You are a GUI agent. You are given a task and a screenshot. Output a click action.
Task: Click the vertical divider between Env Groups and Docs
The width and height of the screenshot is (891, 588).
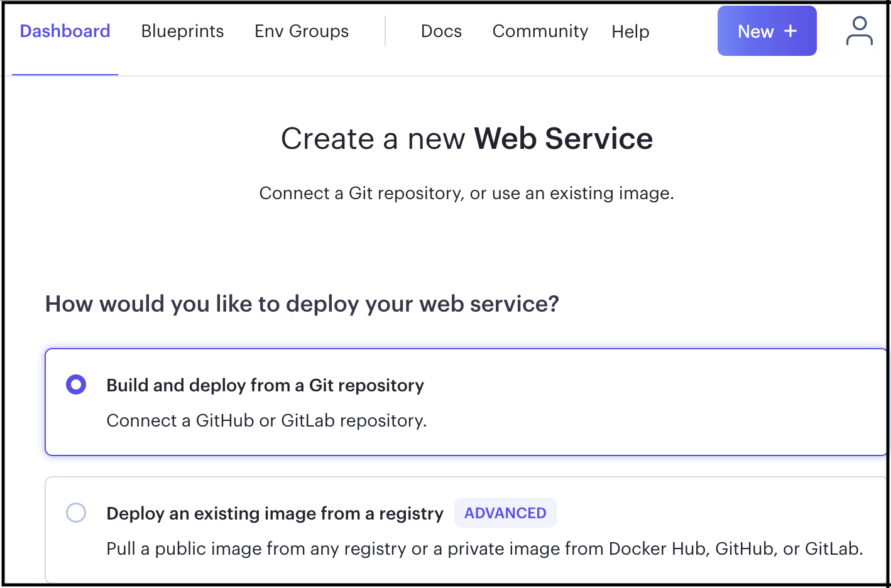coord(385,31)
